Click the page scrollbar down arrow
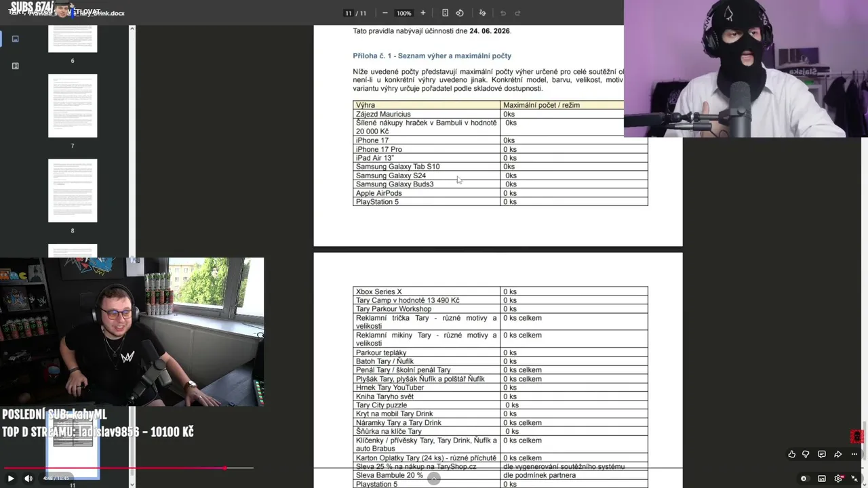The image size is (868, 488). 865,484
